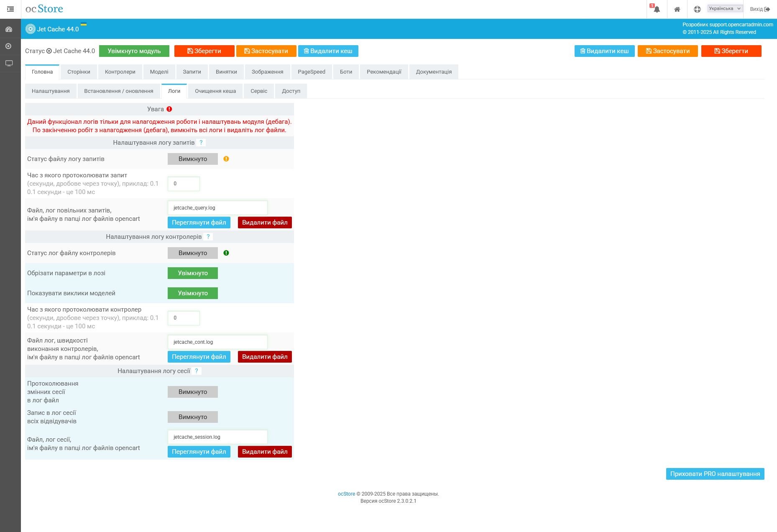Switch to the PageSpeed tab

[311, 72]
